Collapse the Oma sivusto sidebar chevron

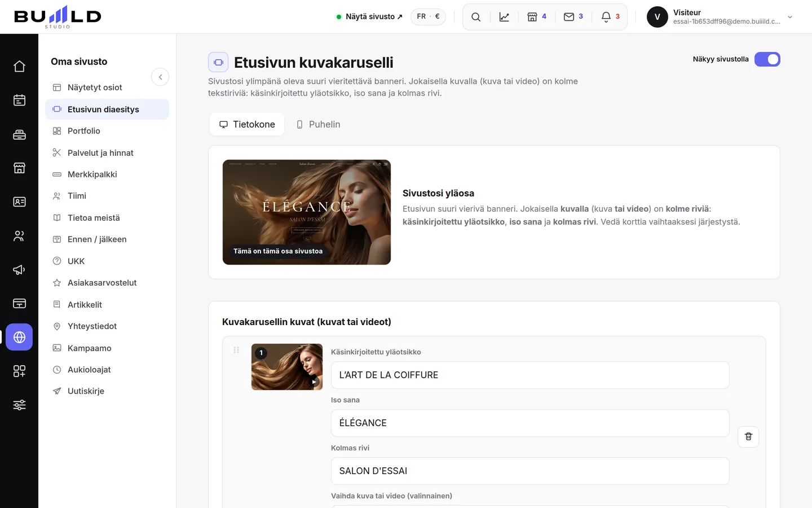160,77
